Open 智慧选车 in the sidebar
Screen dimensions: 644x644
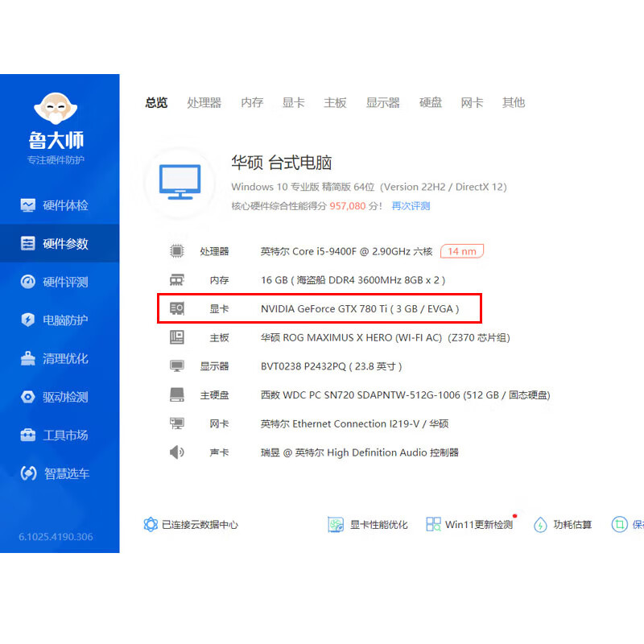coord(56,473)
